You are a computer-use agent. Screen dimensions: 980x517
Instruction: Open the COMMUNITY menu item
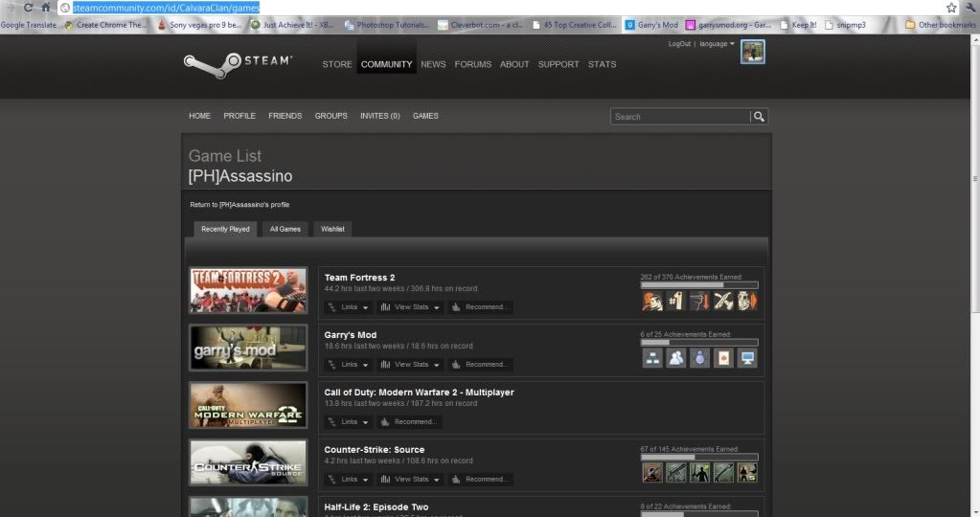pyautogui.click(x=386, y=64)
